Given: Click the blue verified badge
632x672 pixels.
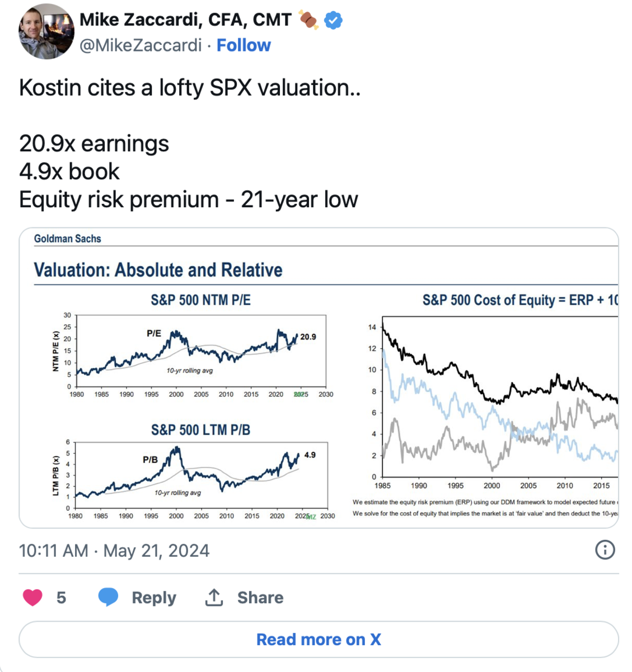Looking at the screenshot, I should [334, 21].
